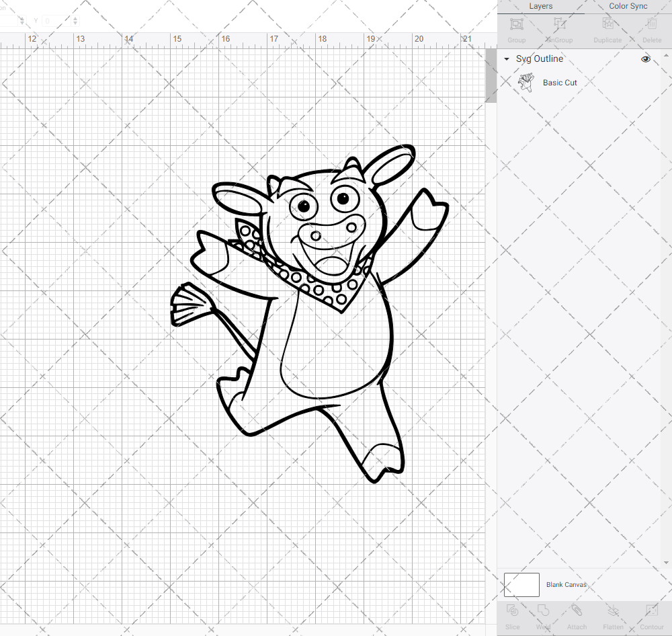
Task: Click the Y position stepper up arrow
Action: tap(74, 18)
